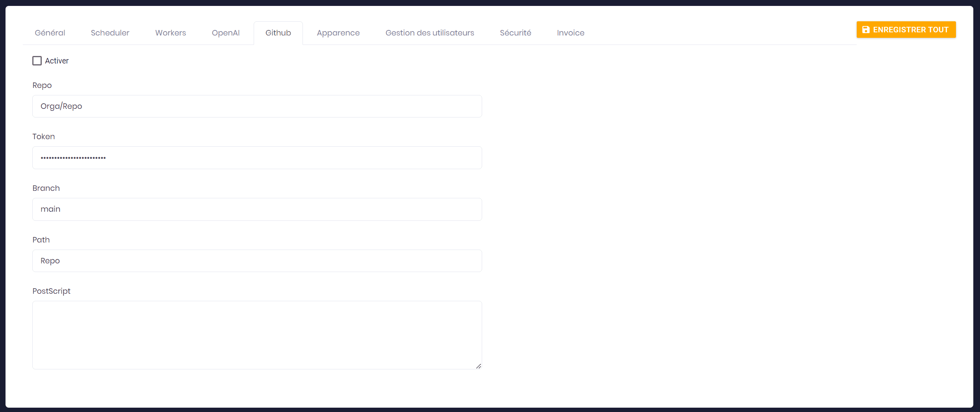Switch to the Scheduler tab
The width and height of the screenshot is (980, 412).
(110, 33)
